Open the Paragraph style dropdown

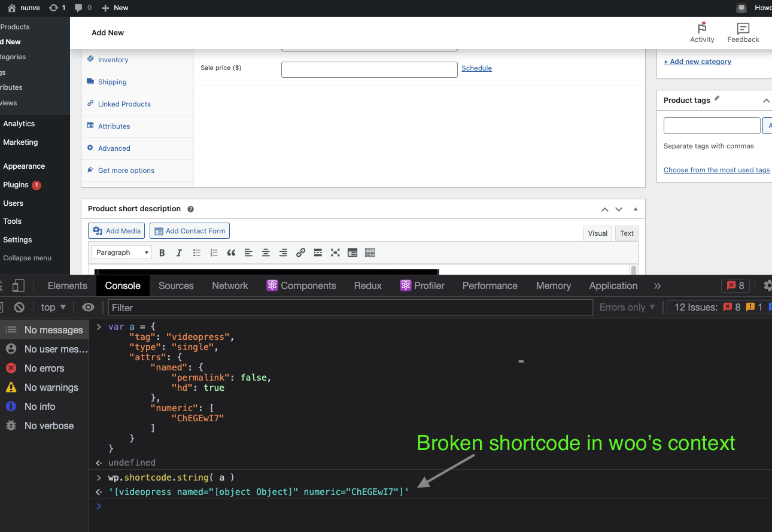[x=121, y=252]
